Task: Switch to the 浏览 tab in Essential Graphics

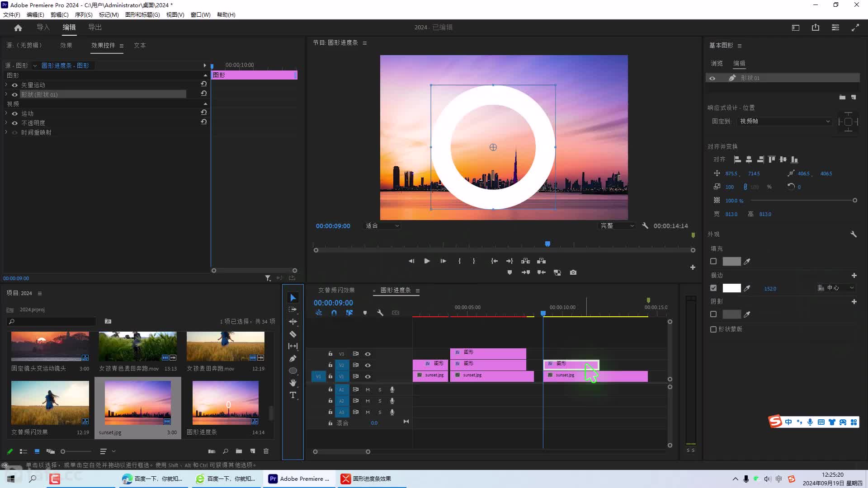Action: (717, 63)
